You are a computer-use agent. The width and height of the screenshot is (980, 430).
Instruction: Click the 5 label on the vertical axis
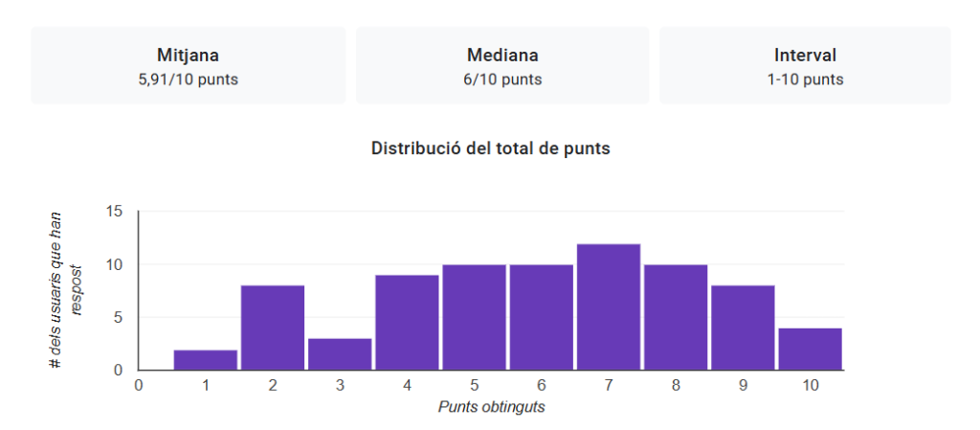119,317
